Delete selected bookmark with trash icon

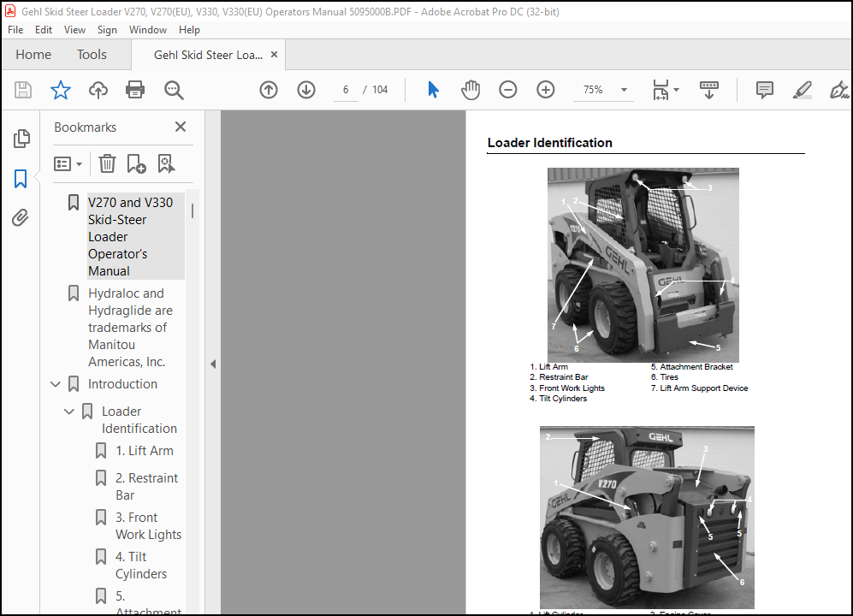107,163
